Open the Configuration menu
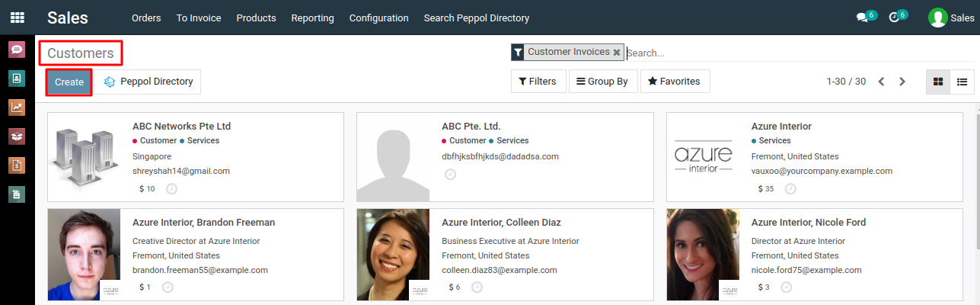The width and height of the screenshot is (980, 305). (379, 18)
